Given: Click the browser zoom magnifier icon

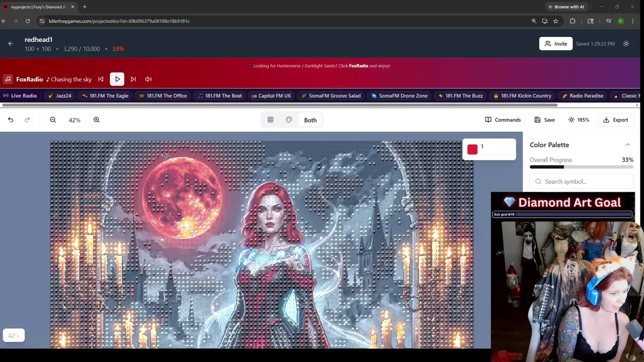Looking at the screenshot, I should (x=534, y=21).
